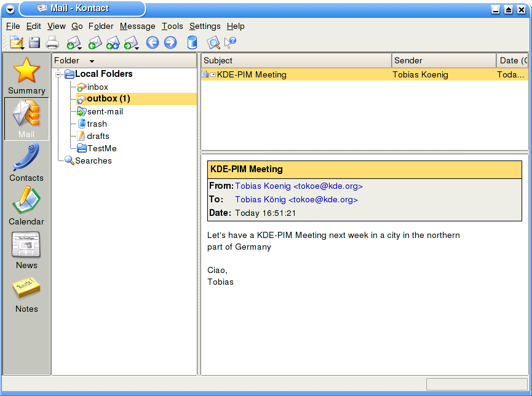Print the current message
This screenshot has height=396, width=532.
tap(52, 43)
